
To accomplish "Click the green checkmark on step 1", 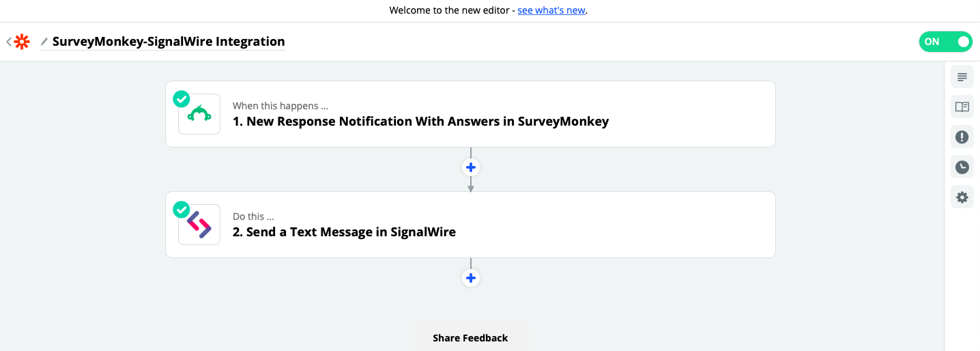I will click(x=181, y=99).
